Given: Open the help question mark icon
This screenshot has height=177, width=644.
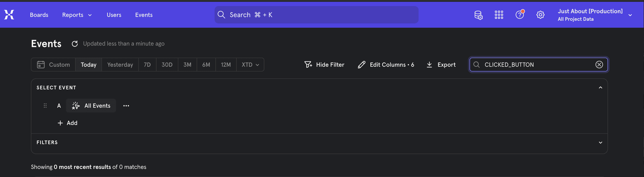Looking at the screenshot, I should click(519, 15).
